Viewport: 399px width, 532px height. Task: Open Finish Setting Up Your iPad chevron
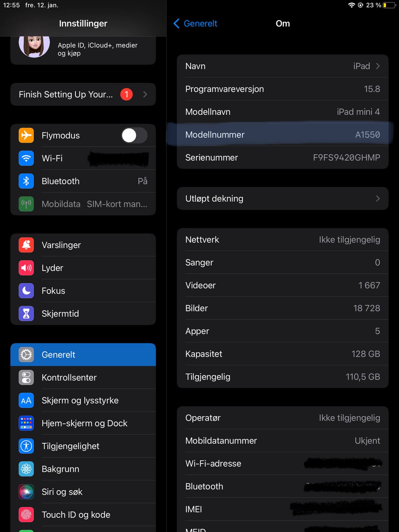145,94
